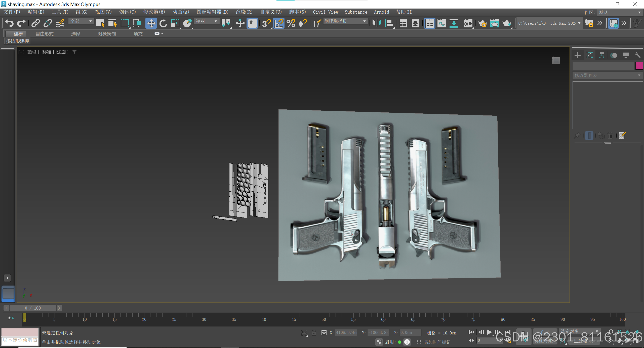The image size is (644, 348).
Task: Click the Mirror tool icon
Action: [x=377, y=23]
